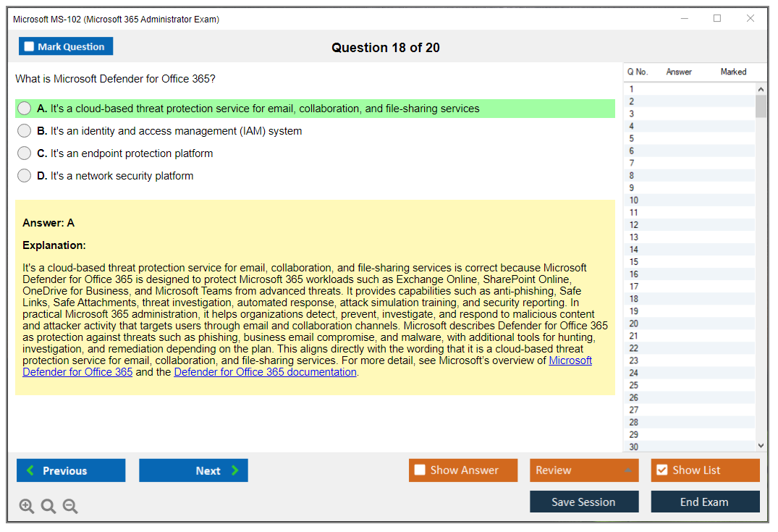Click the question list scrollbar thumb
Image resolution: width=778 pixels, height=532 pixels.
[761, 106]
